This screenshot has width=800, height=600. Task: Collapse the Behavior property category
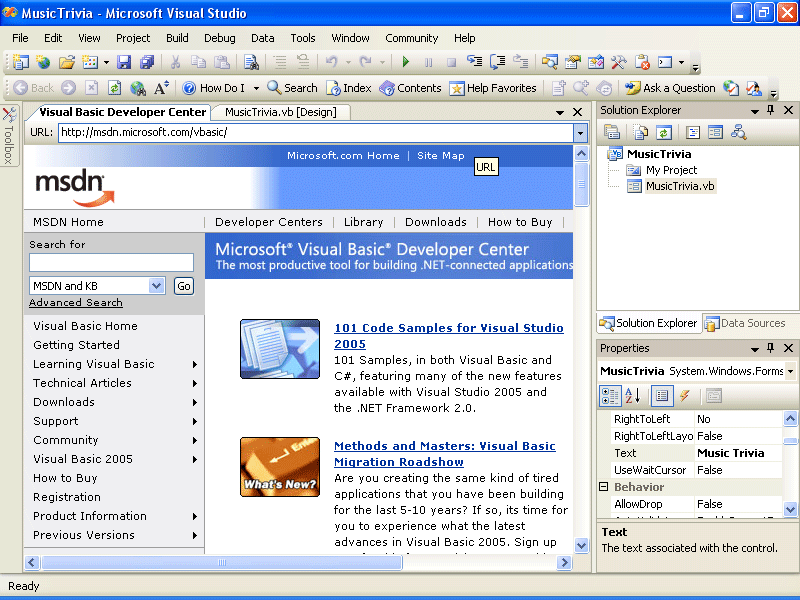[x=604, y=487]
